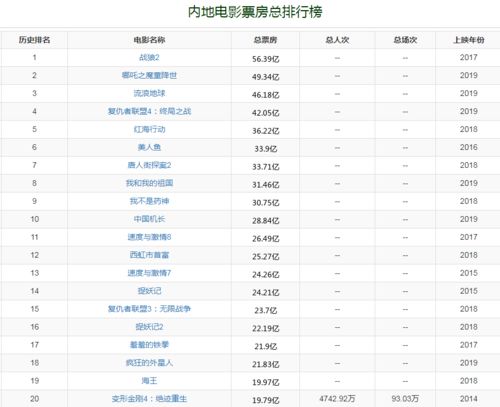Open the 速度与激情7 movie link
This screenshot has width=500, height=407.
tap(149, 273)
